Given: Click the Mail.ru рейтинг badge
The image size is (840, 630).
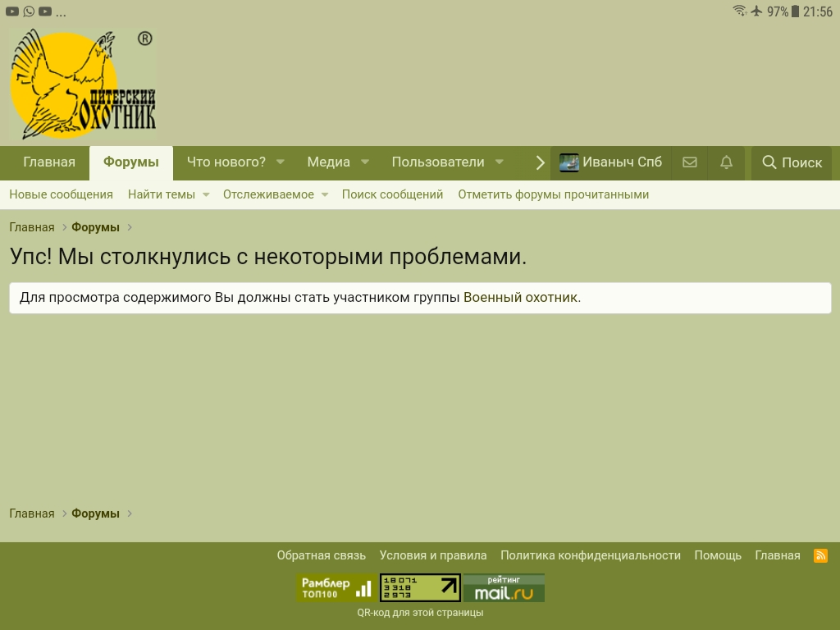Looking at the screenshot, I should pos(504,587).
